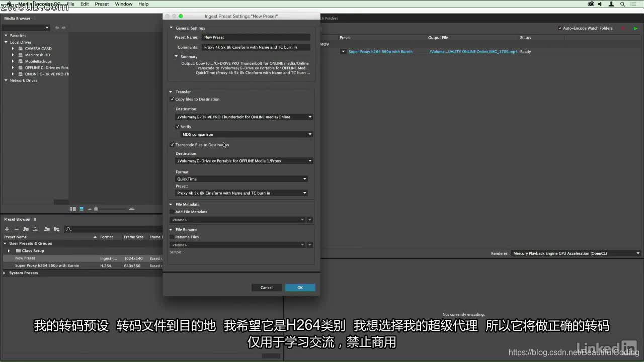Screen dimensions: 644x362
Task: Open the Window menu
Action: (124, 4)
